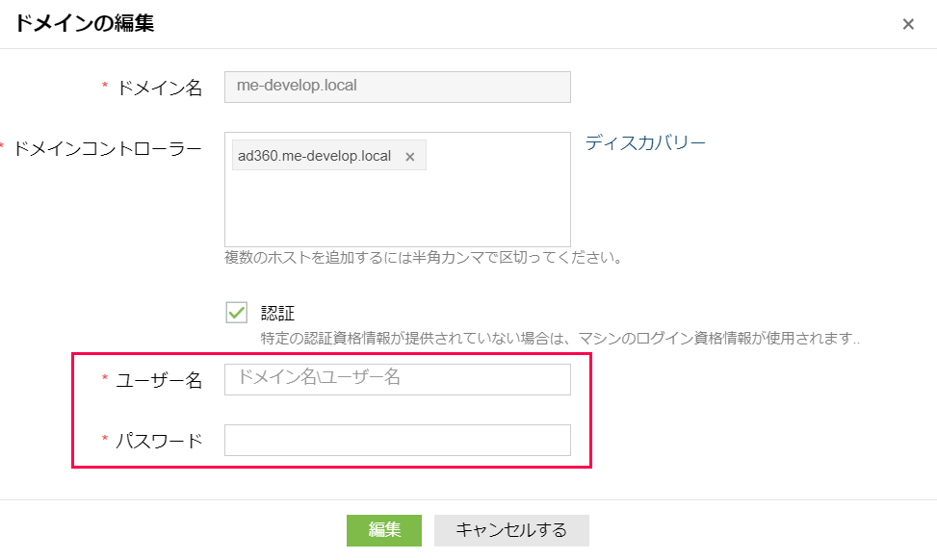Click the ドメインの編集 dialog title
Viewport: 937px width, 560px height.
84,24
